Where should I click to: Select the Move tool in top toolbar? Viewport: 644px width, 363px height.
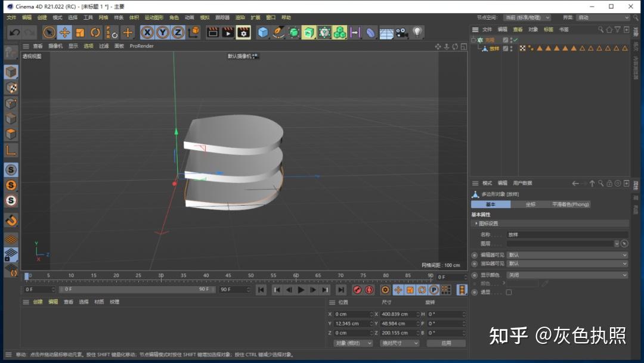[x=65, y=33]
